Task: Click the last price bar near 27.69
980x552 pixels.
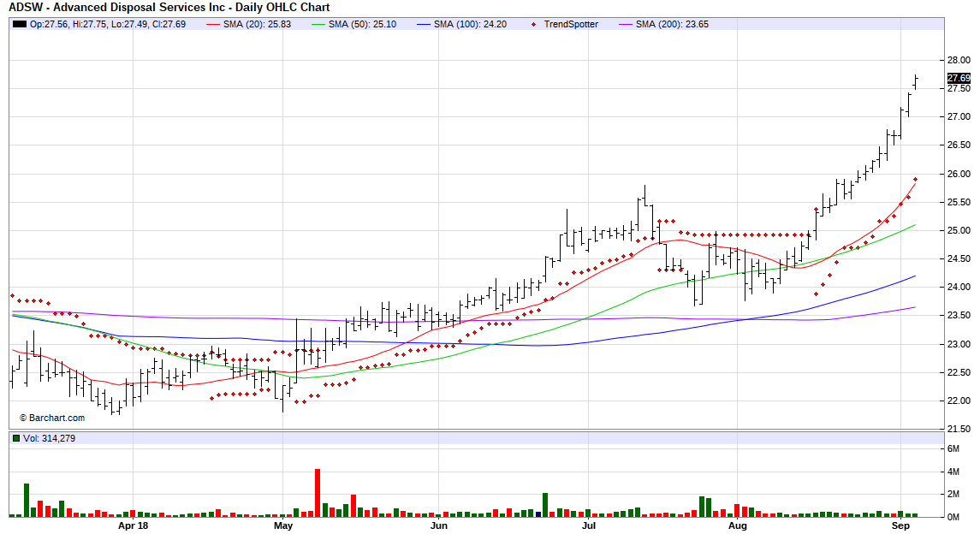Action: (916, 82)
